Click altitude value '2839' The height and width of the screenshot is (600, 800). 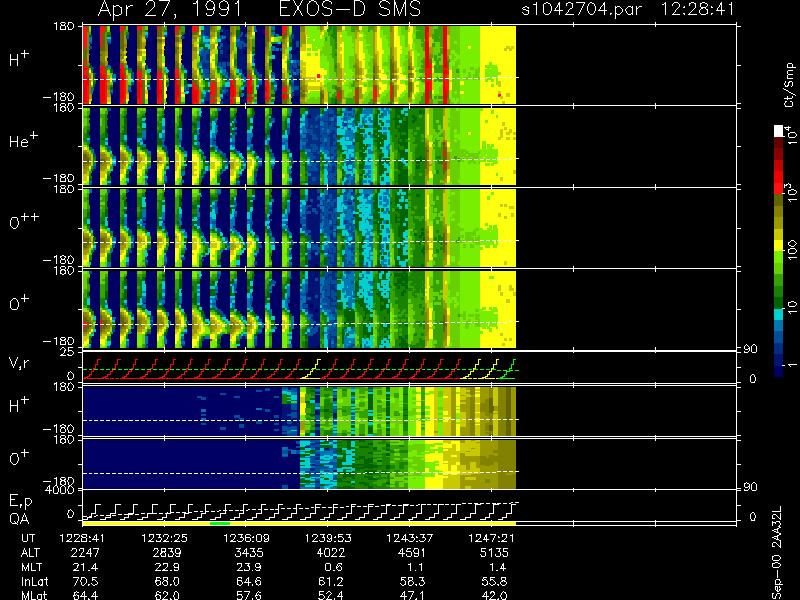coord(167,553)
